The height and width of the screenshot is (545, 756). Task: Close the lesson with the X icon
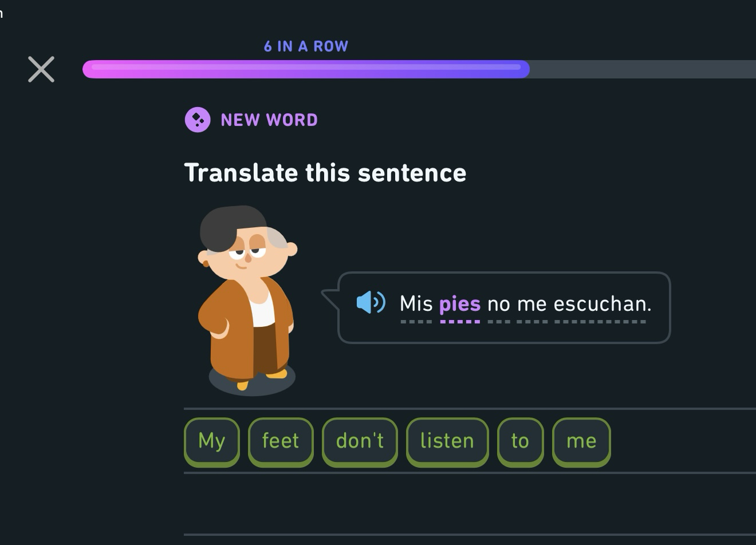click(x=41, y=69)
